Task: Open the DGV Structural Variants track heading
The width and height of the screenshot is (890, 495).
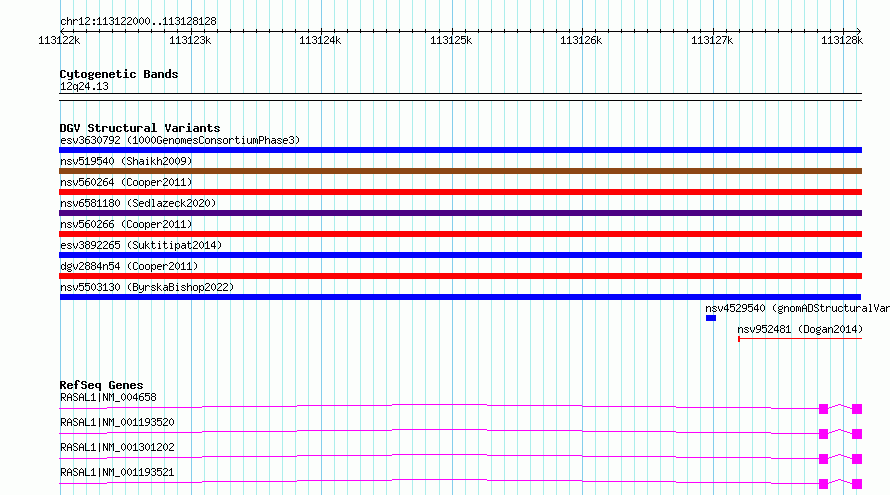Action: tap(140, 128)
